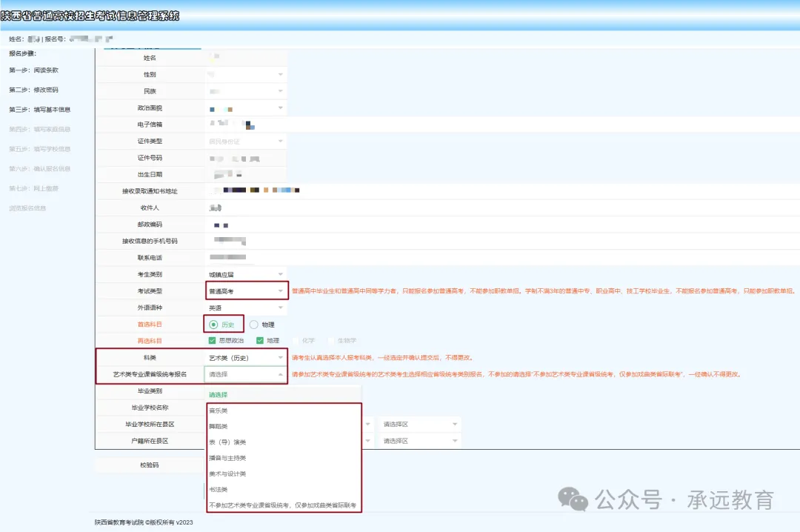
Task: Expand the 考生类别 dropdown showing 城镇应届
Action: pos(245,275)
